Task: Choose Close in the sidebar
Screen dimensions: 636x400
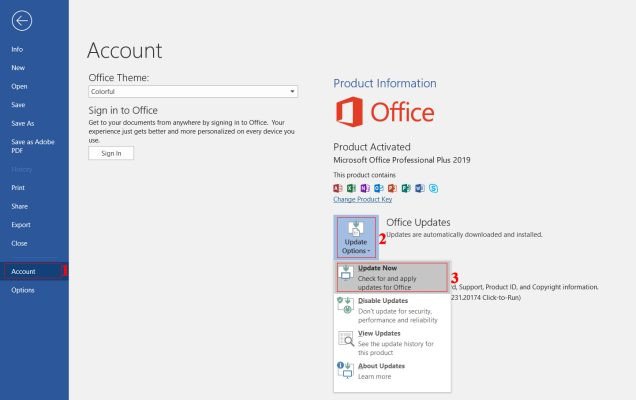Action: [x=19, y=243]
